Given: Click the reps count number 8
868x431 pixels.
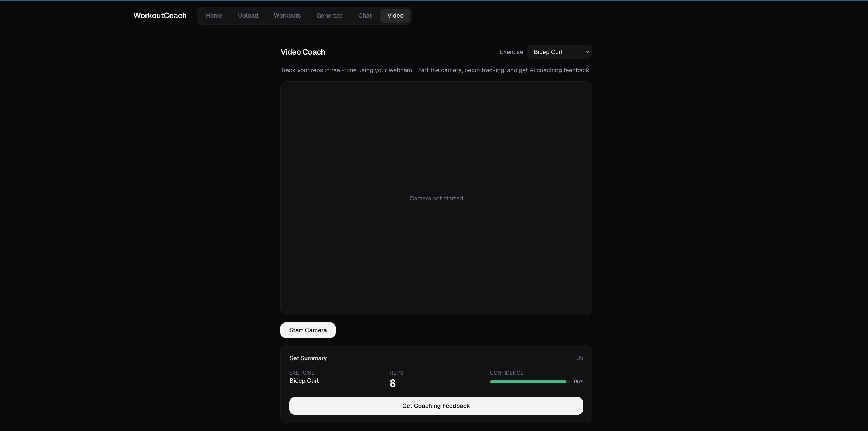Looking at the screenshot, I should click(392, 383).
